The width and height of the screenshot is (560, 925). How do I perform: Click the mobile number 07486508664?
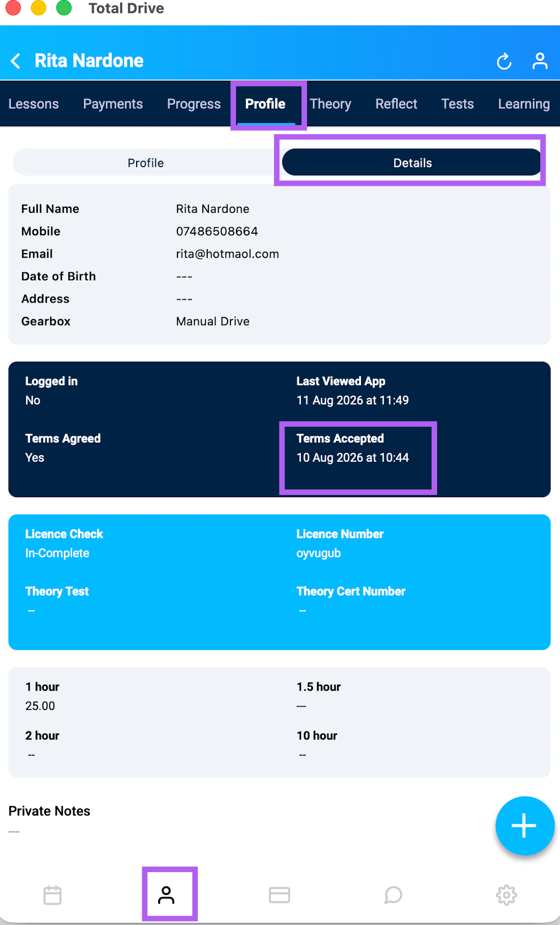click(217, 231)
